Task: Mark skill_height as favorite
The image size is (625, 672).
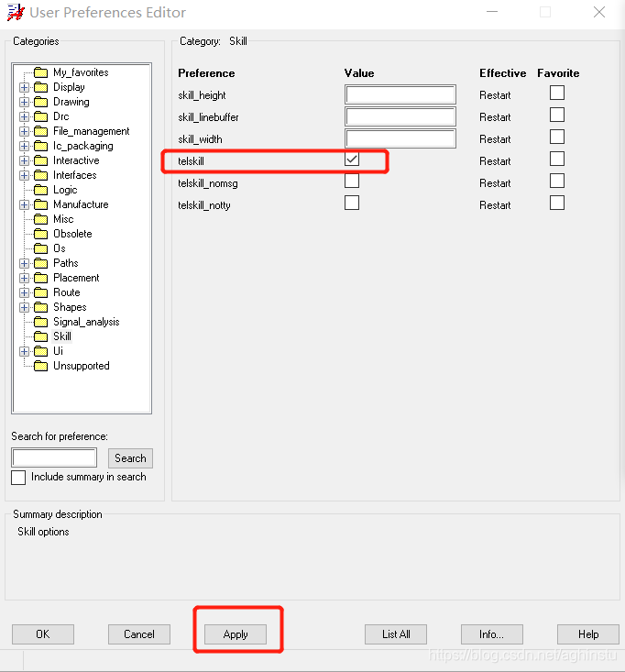Action: [x=557, y=93]
